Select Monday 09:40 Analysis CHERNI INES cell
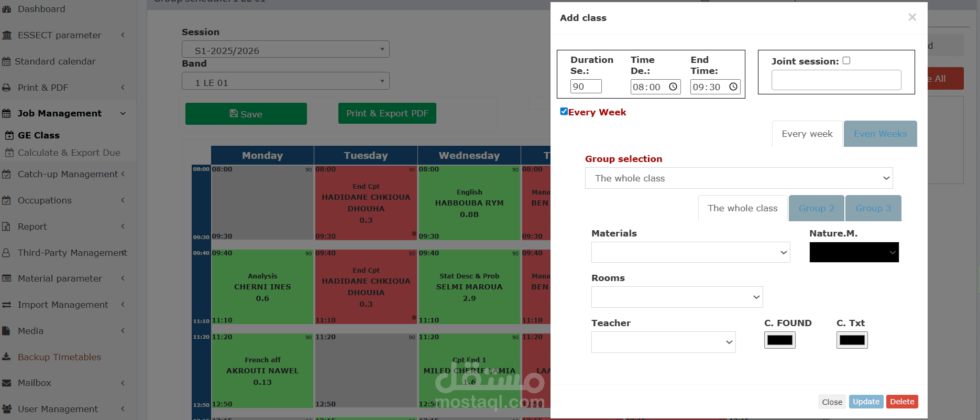 [262, 287]
